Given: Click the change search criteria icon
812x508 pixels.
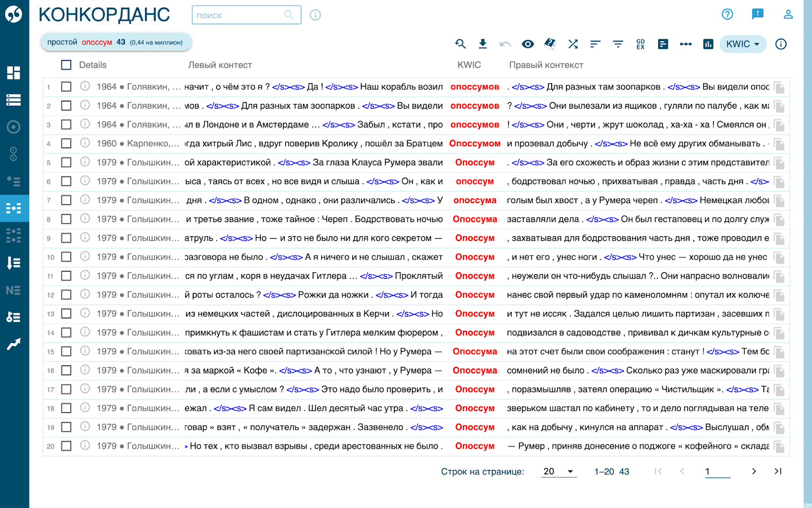Looking at the screenshot, I should [x=460, y=44].
